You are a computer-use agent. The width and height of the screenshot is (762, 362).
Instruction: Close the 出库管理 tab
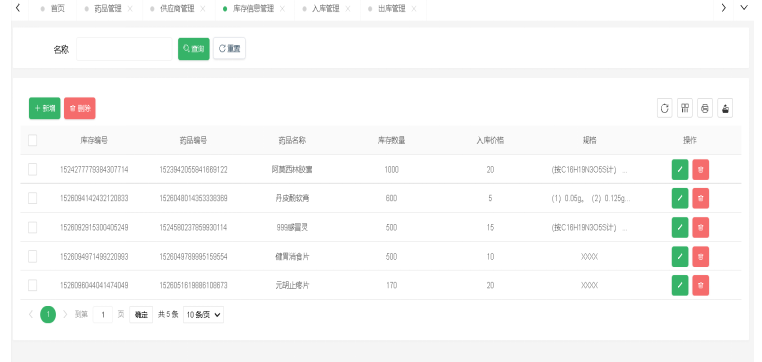[414, 9]
